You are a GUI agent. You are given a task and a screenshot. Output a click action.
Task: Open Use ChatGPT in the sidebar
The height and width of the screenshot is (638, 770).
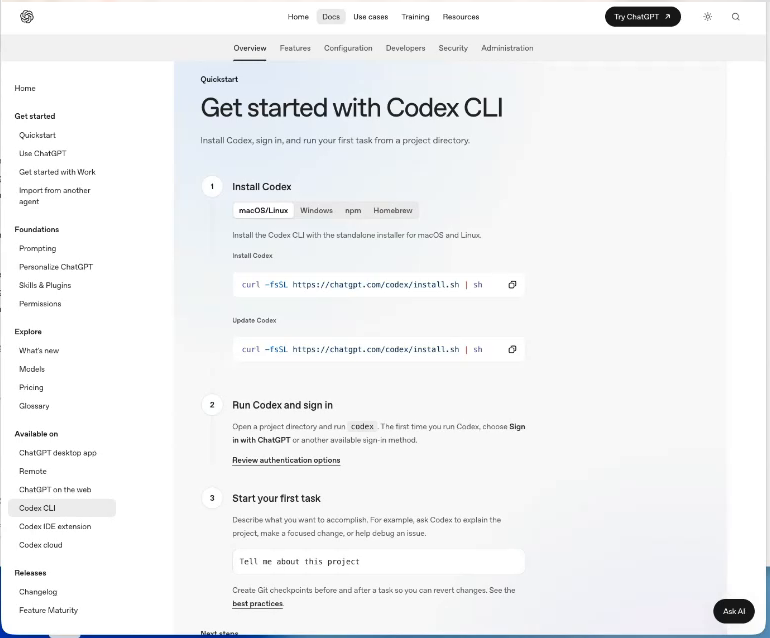pyautogui.click(x=43, y=153)
